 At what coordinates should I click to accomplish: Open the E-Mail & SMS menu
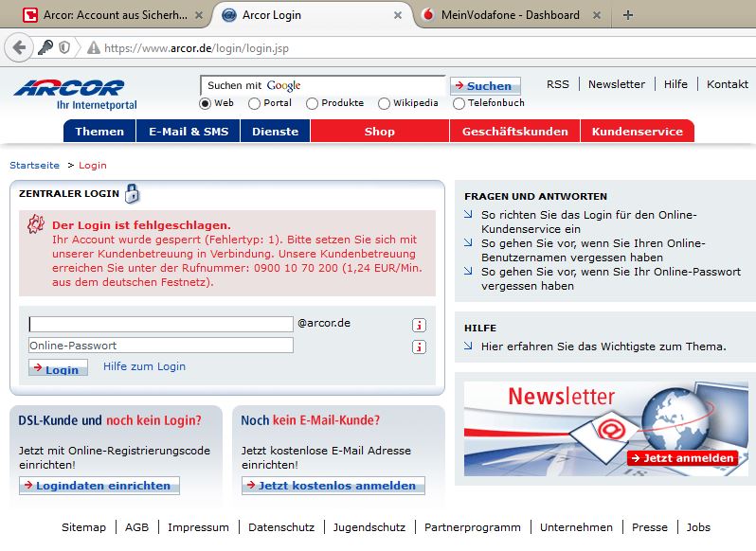[188, 132]
